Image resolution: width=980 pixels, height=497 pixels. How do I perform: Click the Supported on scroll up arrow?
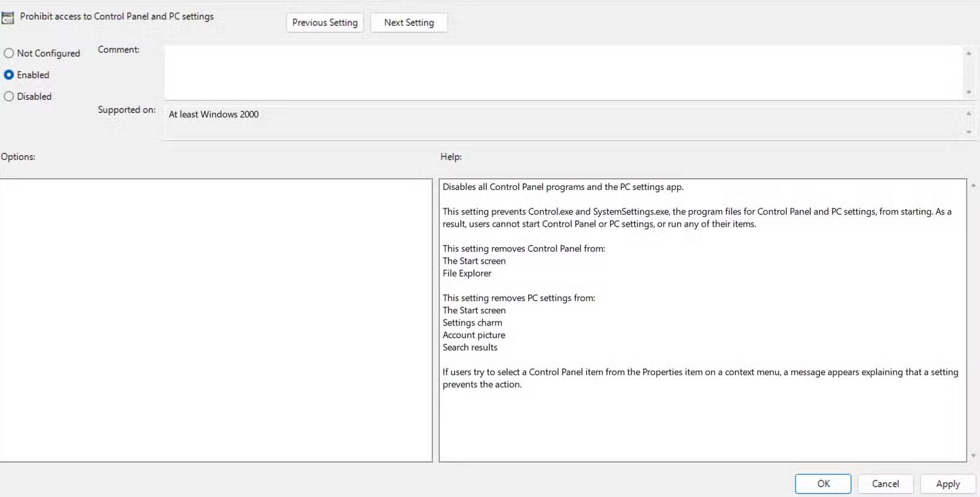pyautogui.click(x=969, y=113)
